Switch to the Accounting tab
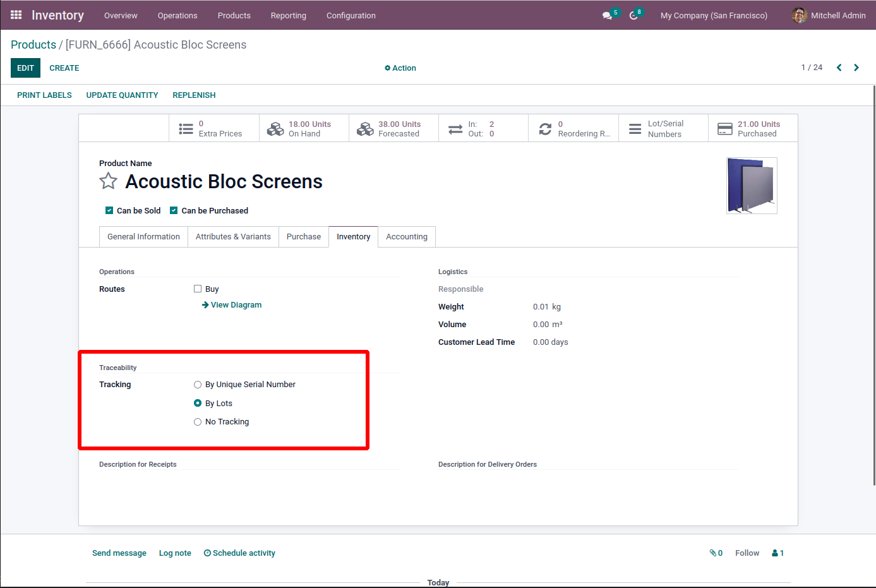Screen dimensions: 876x588 pos(407,237)
